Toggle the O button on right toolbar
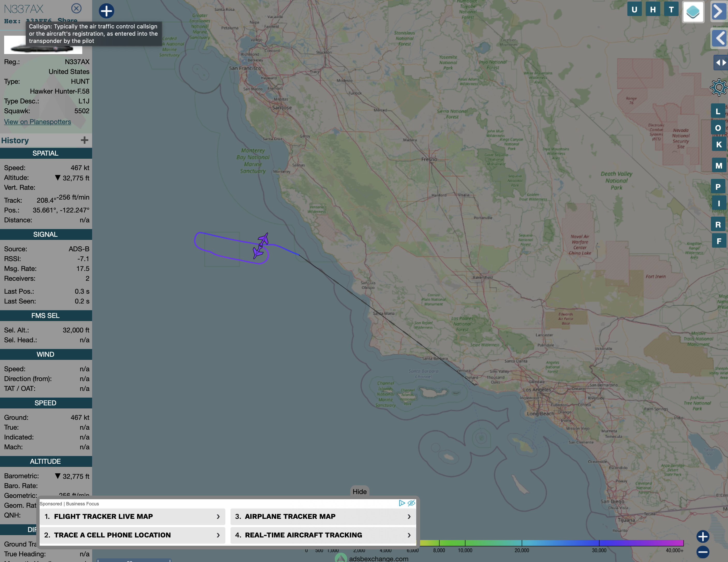The height and width of the screenshot is (562, 728). point(718,128)
